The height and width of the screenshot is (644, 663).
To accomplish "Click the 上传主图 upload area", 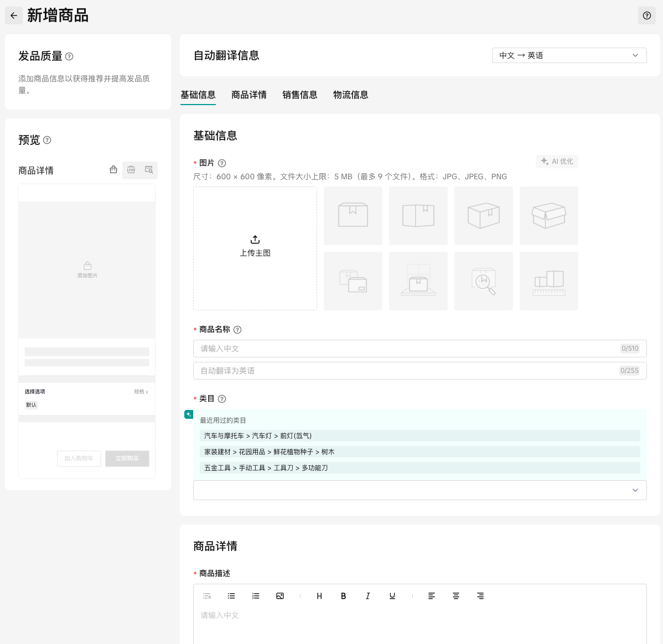I will point(255,248).
